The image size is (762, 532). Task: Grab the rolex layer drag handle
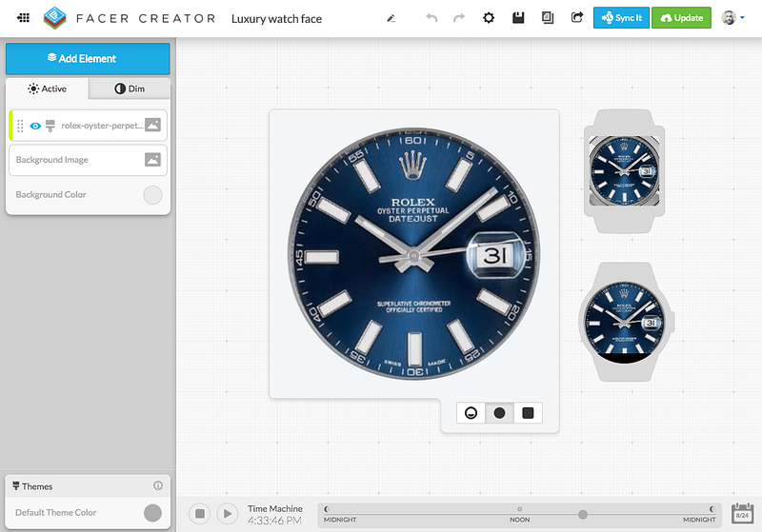pos(20,126)
